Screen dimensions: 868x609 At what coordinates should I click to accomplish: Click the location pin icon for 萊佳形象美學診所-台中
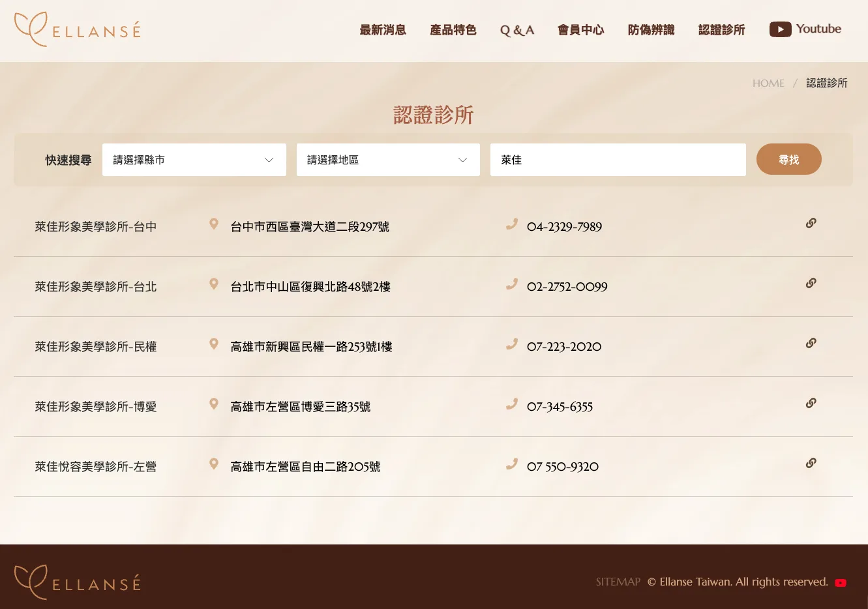213,224
